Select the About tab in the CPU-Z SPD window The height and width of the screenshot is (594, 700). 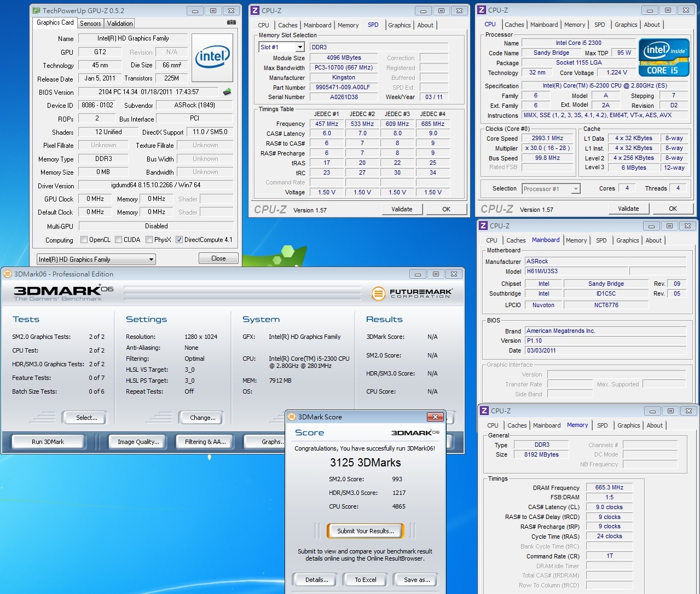tap(425, 25)
